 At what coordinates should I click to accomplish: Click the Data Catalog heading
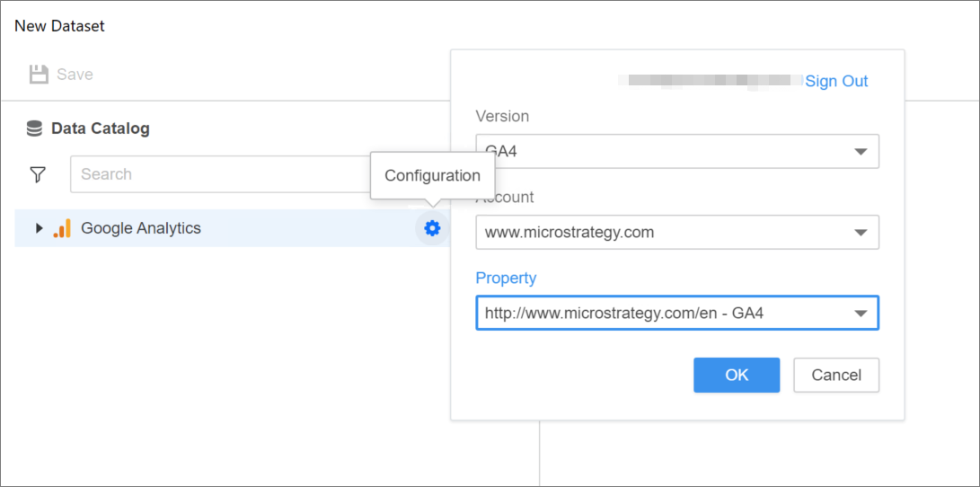[x=100, y=128]
